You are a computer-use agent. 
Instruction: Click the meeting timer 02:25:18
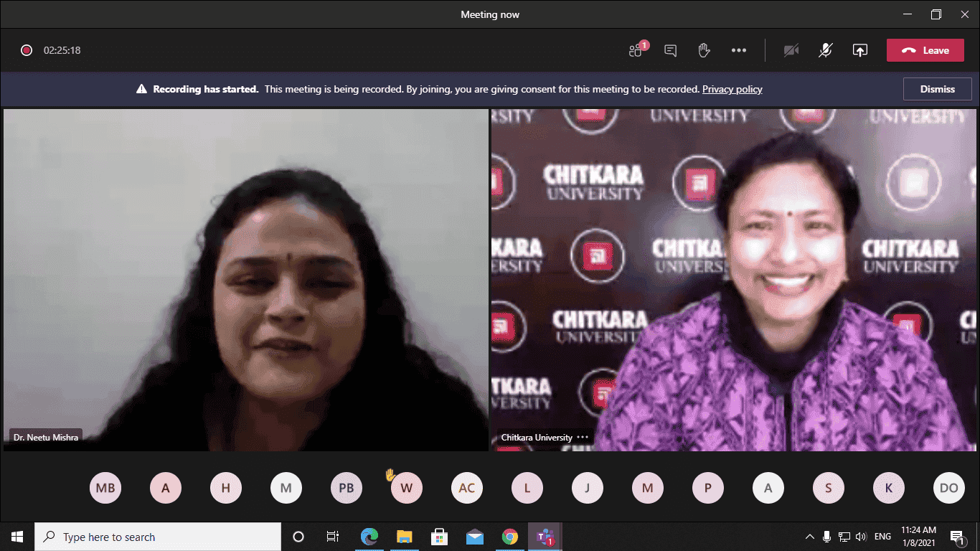[62, 50]
